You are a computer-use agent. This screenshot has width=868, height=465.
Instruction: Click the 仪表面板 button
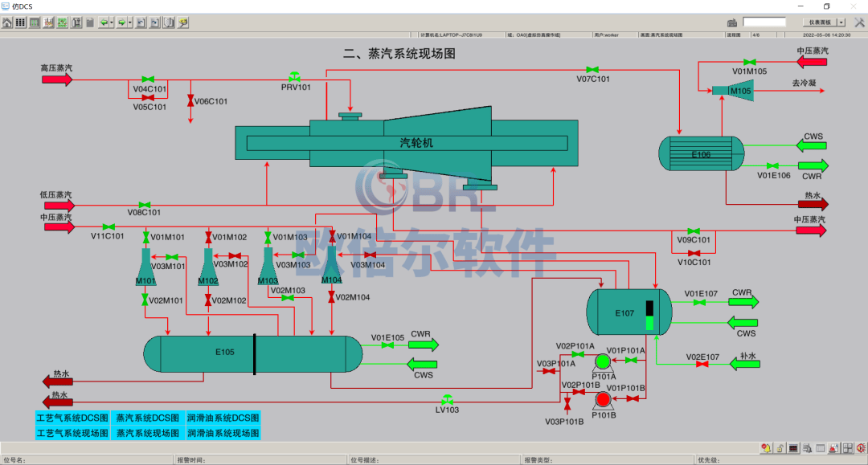tap(820, 22)
